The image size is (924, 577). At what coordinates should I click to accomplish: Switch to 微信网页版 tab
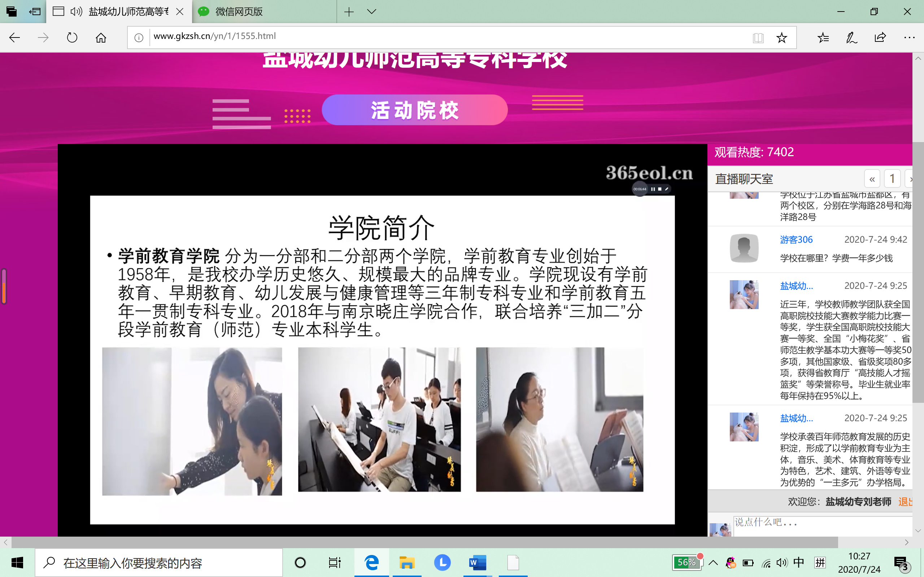click(239, 12)
